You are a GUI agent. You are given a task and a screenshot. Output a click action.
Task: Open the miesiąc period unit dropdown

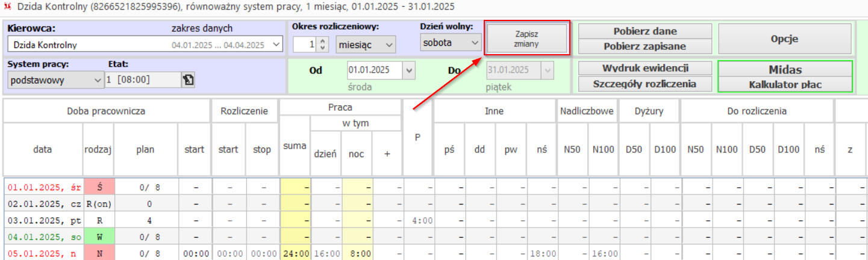point(366,44)
